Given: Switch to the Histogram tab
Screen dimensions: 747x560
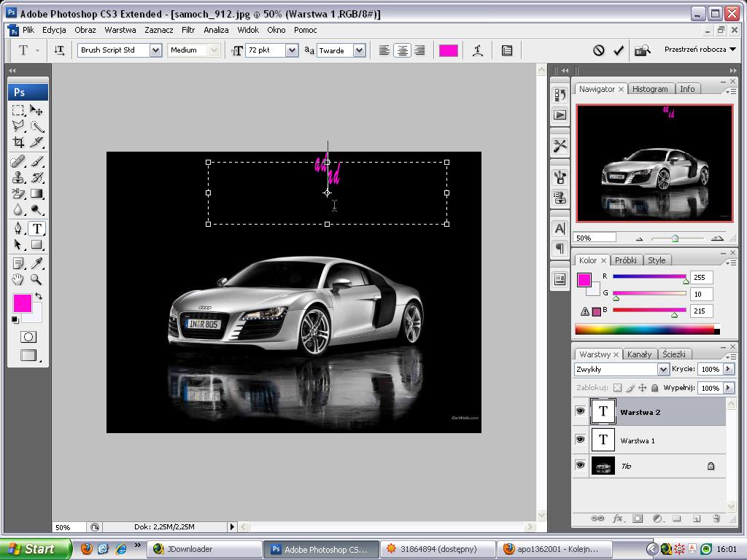Looking at the screenshot, I should coord(650,89).
